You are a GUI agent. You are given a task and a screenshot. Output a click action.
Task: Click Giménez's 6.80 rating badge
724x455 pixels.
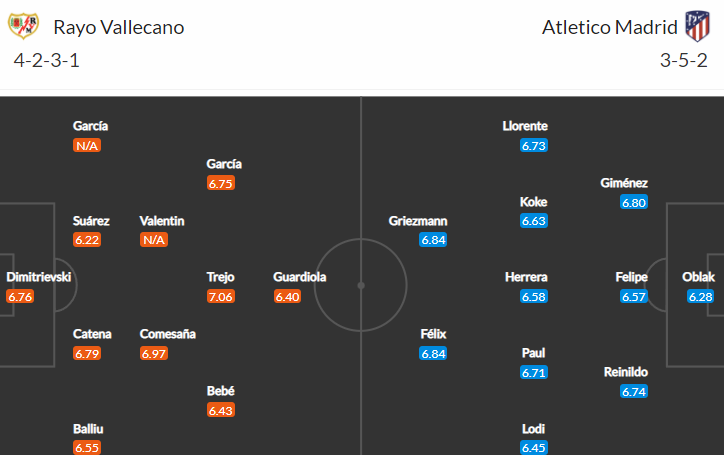click(634, 202)
